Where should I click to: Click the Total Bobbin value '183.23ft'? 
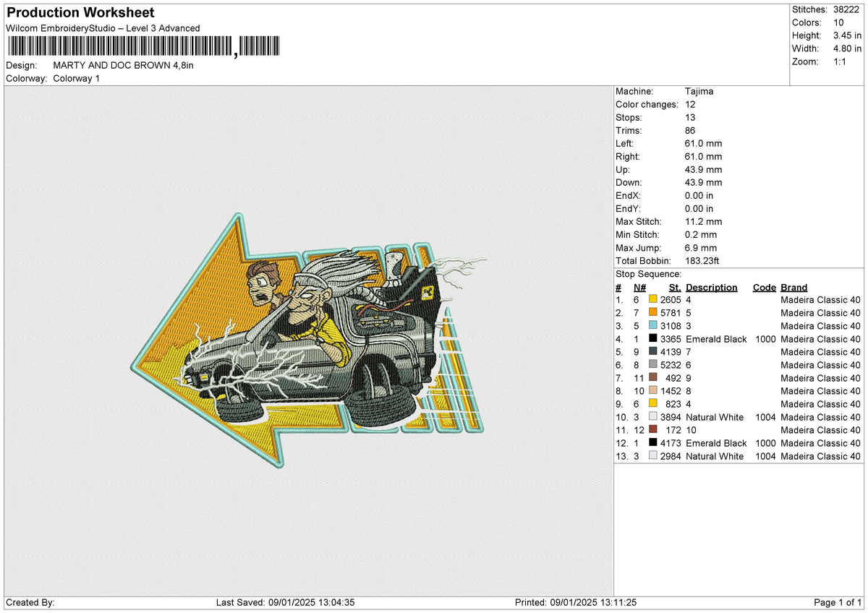702,260
